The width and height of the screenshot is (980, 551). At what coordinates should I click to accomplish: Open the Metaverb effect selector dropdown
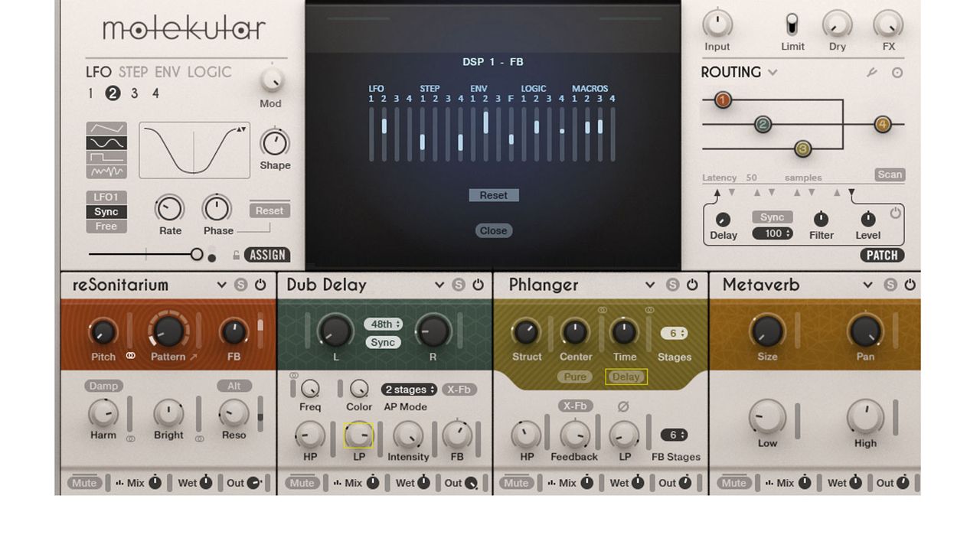pos(867,285)
